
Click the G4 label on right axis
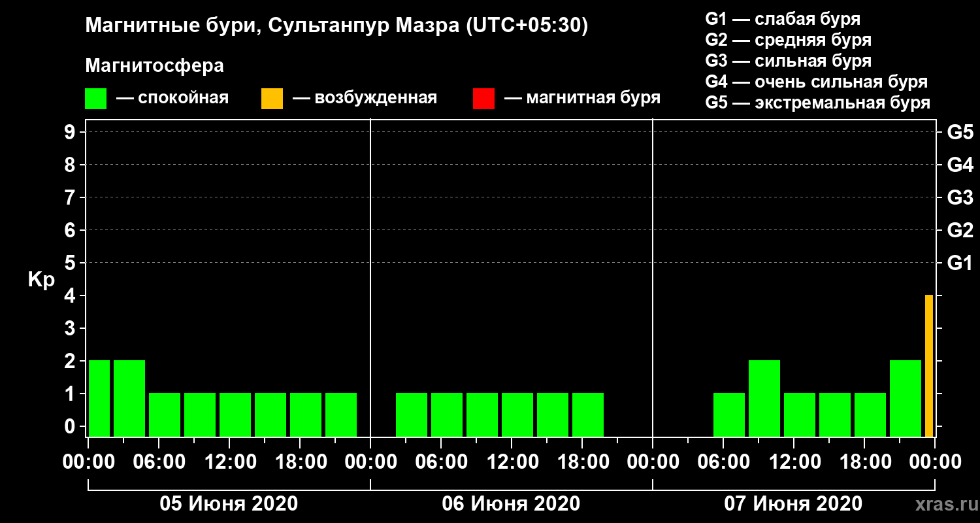960,165
